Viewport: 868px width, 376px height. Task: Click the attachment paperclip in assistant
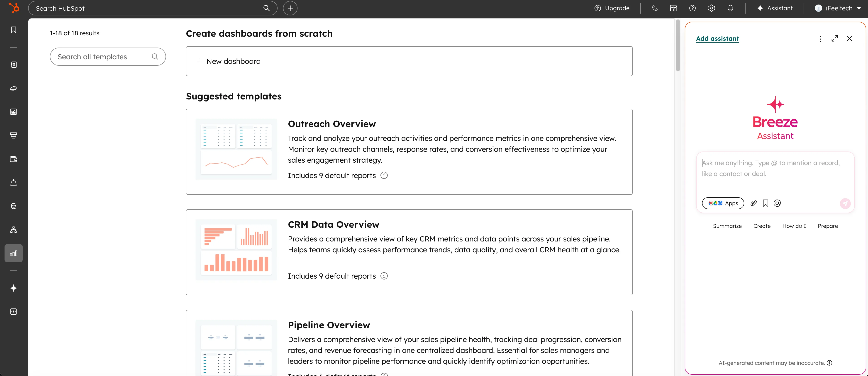pos(753,203)
